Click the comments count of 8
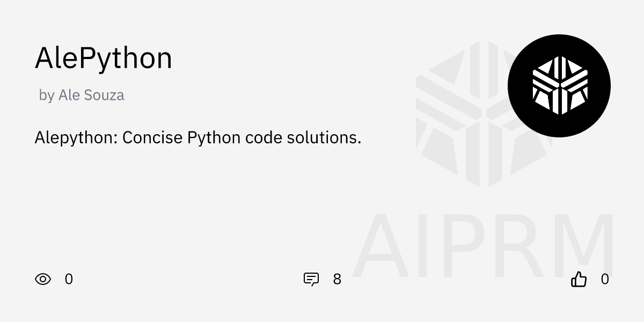 [337, 279]
